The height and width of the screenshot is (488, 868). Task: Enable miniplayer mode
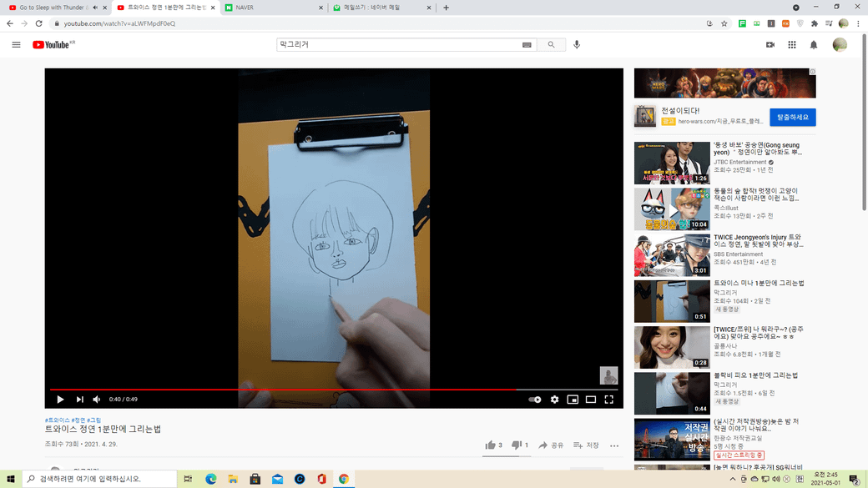(x=573, y=400)
